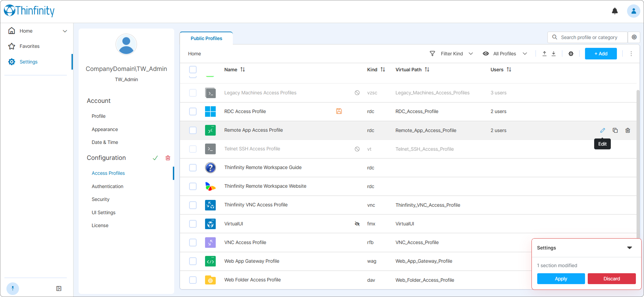
Task: Sort by Name column arrows
Action: (243, 70)
